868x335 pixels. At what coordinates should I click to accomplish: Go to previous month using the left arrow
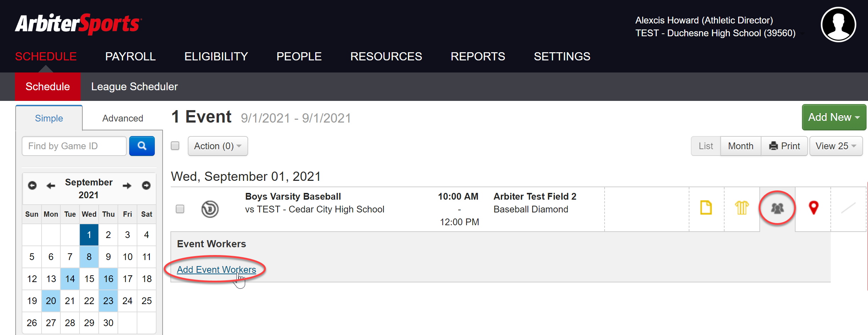[x=51, y=185]
